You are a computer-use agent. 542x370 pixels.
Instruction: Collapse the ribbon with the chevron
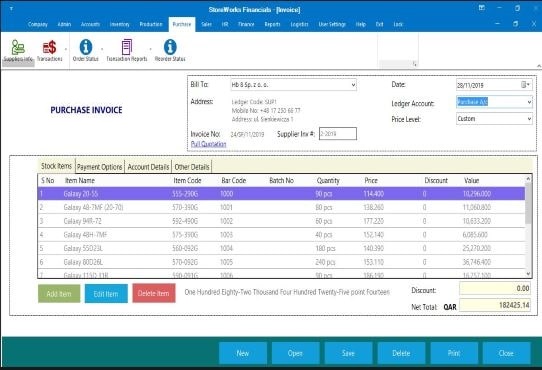[538, 66]
